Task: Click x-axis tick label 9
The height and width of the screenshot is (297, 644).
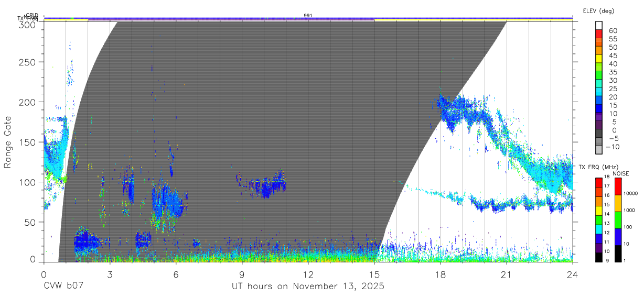Action: 242,274
